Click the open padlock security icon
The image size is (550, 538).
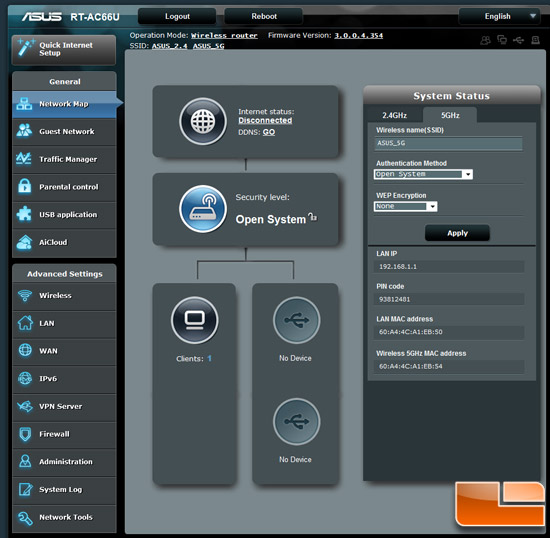point(312,217)
